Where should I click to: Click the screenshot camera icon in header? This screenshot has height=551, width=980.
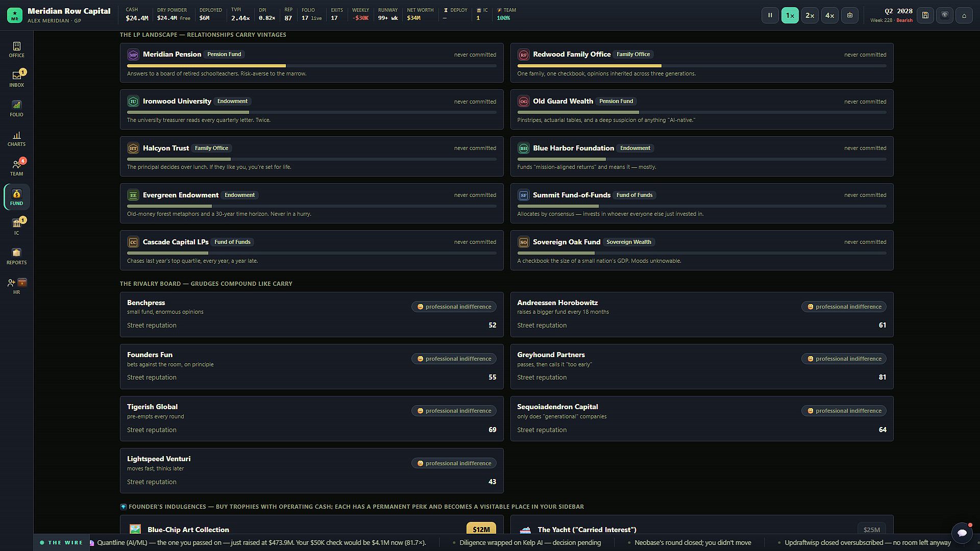coord(945,15)
